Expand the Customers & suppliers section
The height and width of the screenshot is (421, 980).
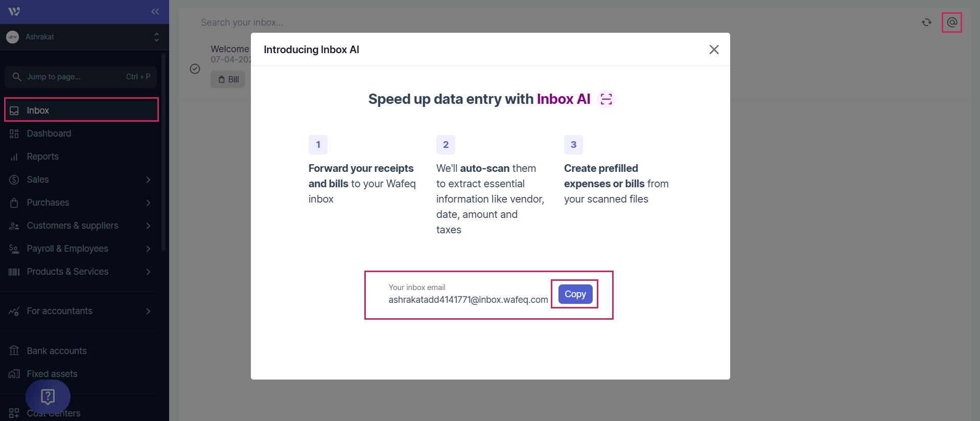pyautogui.click(x=73, y=226)
